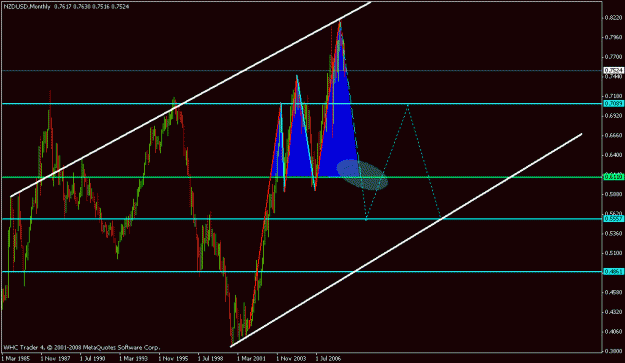Click the cyan 0.7089 price level tag
This screenshot has width=625, height=363.
pos(613,104)
